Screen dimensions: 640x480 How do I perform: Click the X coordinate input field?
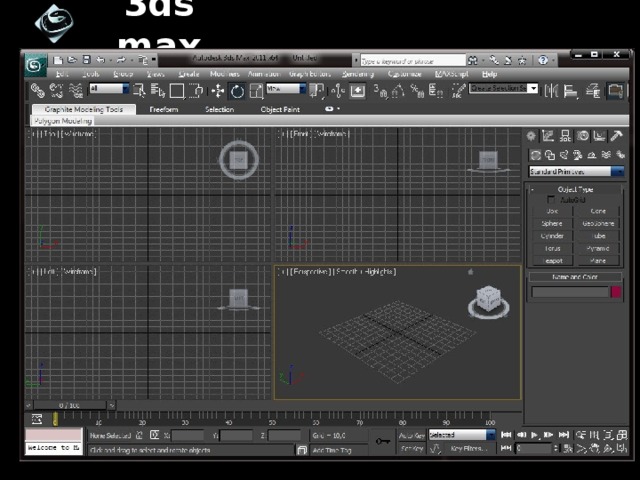click(x=187, y=436)
